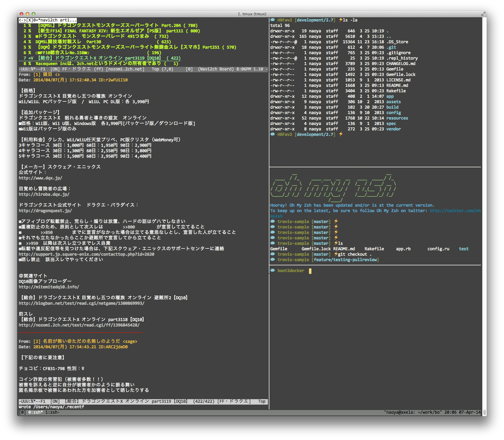Screen dimensions: 504x440
Task: Select thread 5 DQM Part251 row
Action: coord(130,47)
